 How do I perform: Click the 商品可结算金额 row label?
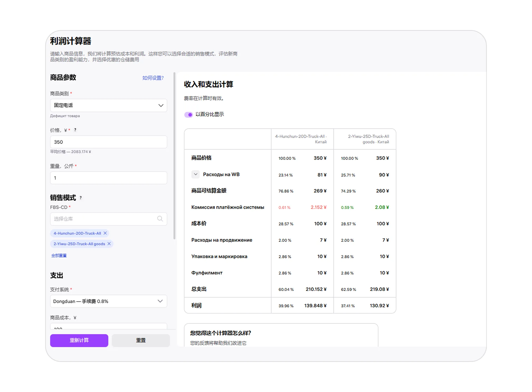209,191
